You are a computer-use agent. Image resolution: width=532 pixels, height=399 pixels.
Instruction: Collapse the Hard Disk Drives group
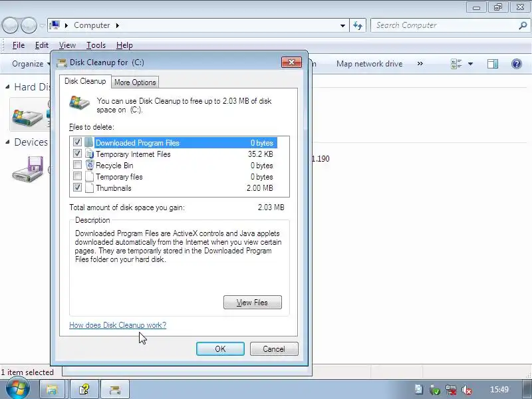pyautogui.click(x=7, y=87)
